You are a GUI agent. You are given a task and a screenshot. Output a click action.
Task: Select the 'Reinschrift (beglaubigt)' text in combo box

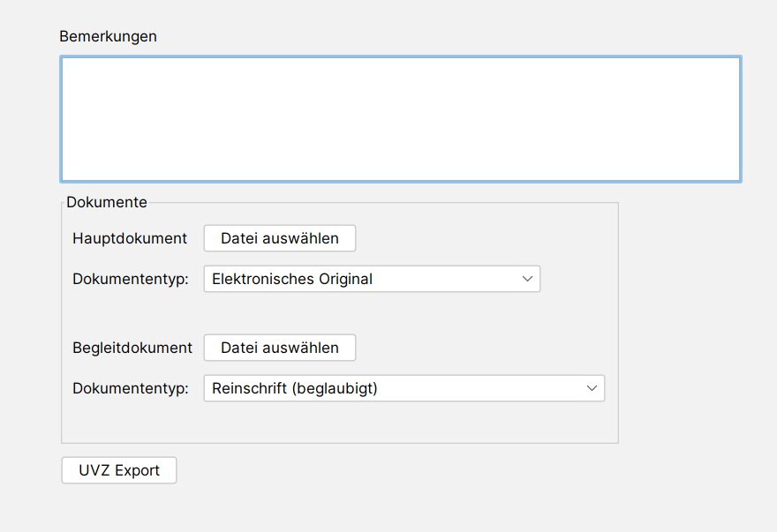[x=294, y=388]
